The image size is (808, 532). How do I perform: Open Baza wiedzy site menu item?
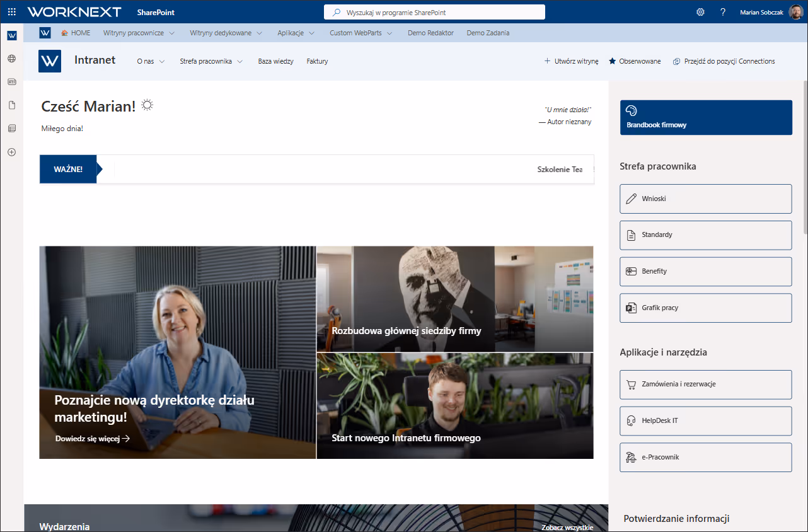click(x=275, y=61)
